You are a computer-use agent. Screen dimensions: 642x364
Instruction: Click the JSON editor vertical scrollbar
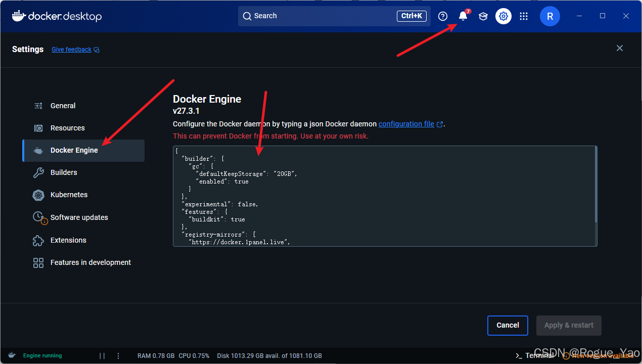coord(596,185)
